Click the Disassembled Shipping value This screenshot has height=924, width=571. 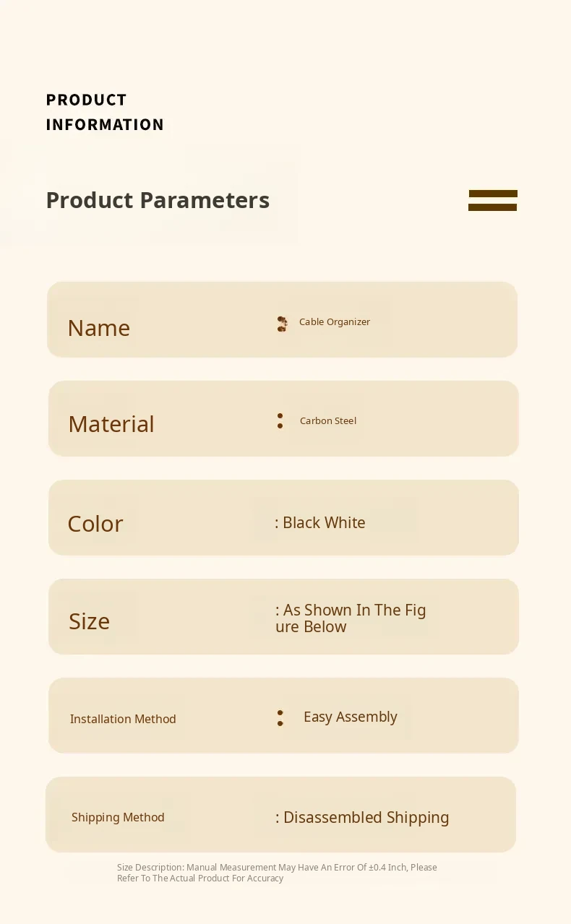pos(366,818)
